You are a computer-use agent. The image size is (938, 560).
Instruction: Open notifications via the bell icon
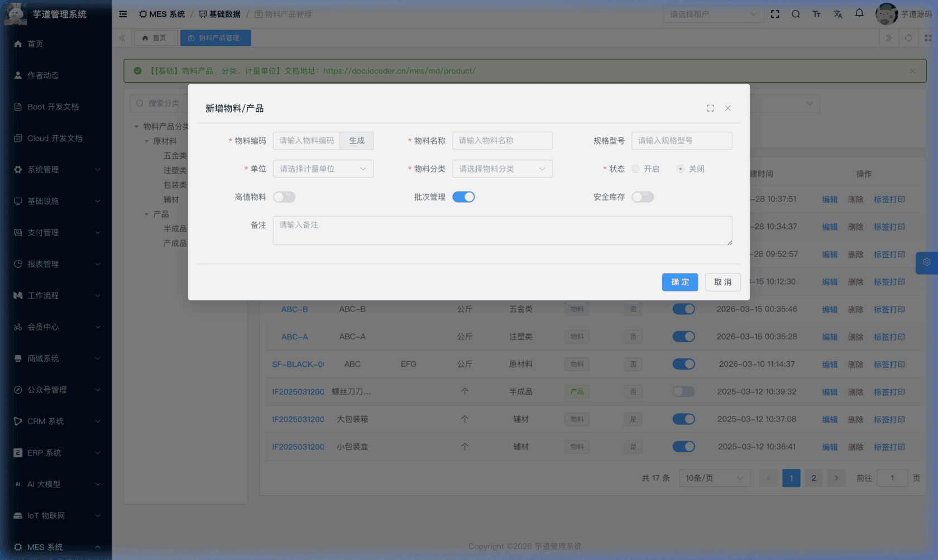(859, 14)
